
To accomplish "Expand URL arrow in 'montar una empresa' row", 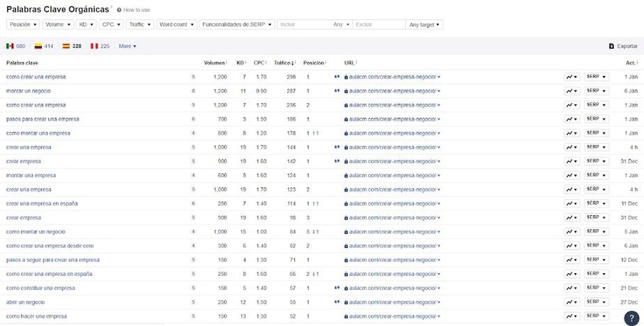I will (x=439, y=176).
